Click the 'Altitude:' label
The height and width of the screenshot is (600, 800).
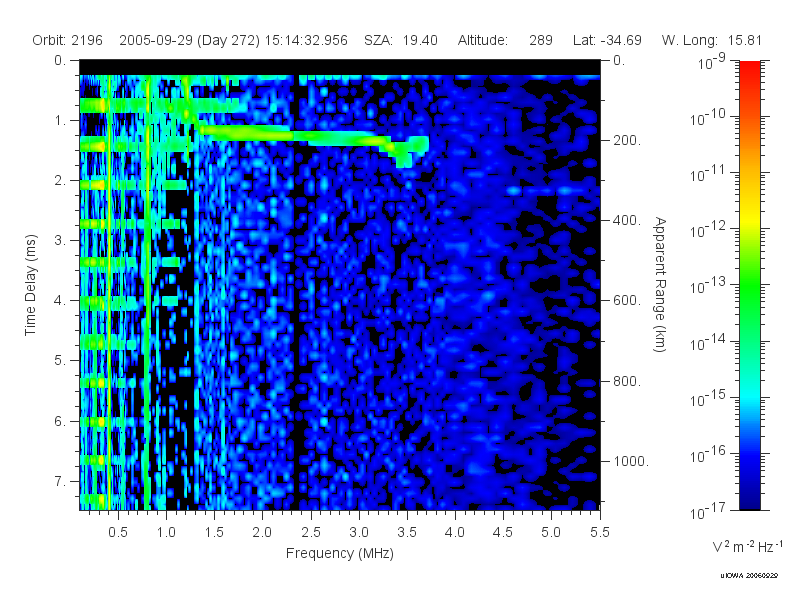[x=482, y=40]
